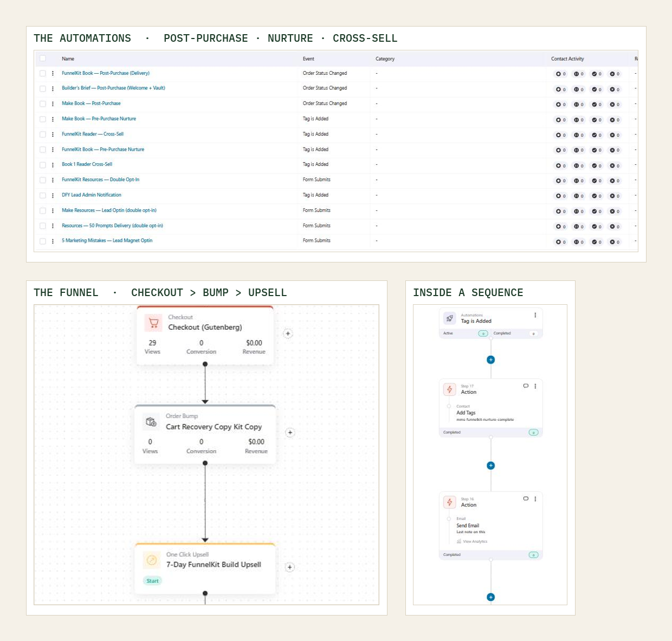Toggle the select-all checkbox in table header
The image size is (672, 641).
pyautogui.click(x=43, y=59)
